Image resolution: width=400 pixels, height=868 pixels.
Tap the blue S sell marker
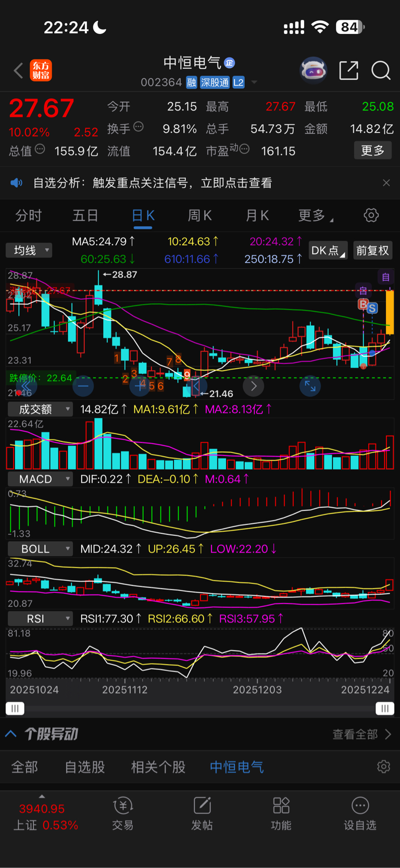(372, 308)
